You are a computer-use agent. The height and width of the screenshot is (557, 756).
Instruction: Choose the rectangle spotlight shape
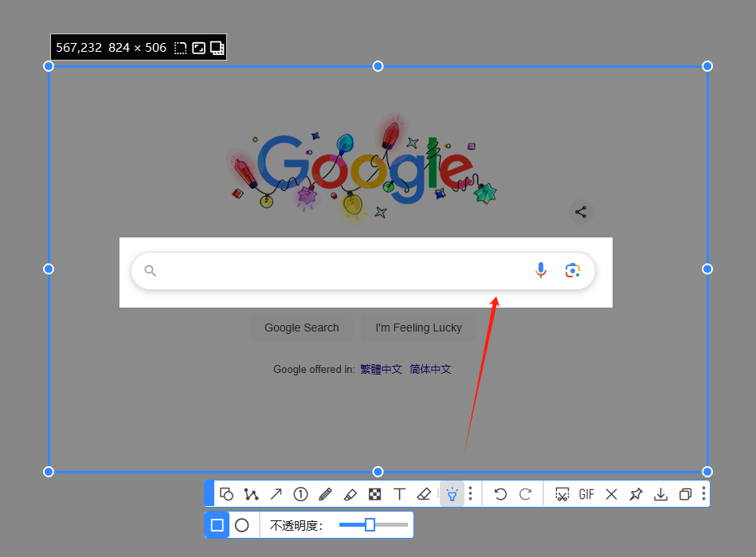[x=217, y=525]
